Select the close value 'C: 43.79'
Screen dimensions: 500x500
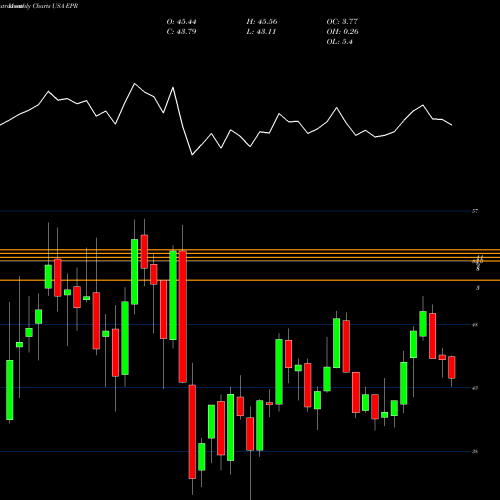[x=181, y=32]
